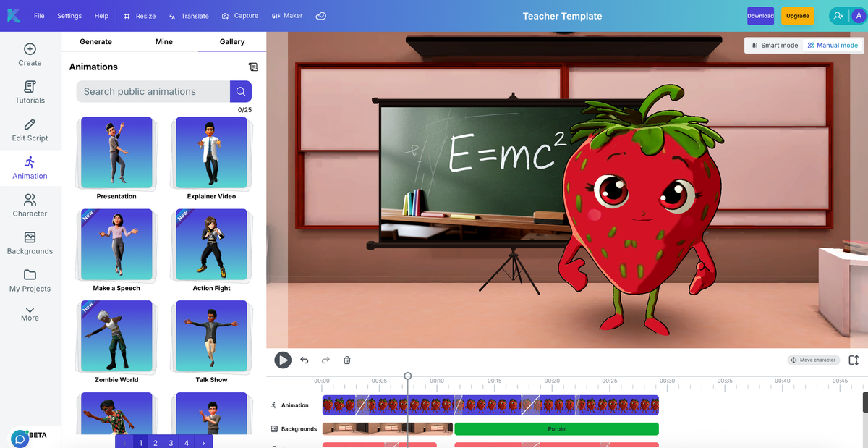868x448 pixels.
Task: Select the Action Fight animation thumbnail
Action: 211,245
